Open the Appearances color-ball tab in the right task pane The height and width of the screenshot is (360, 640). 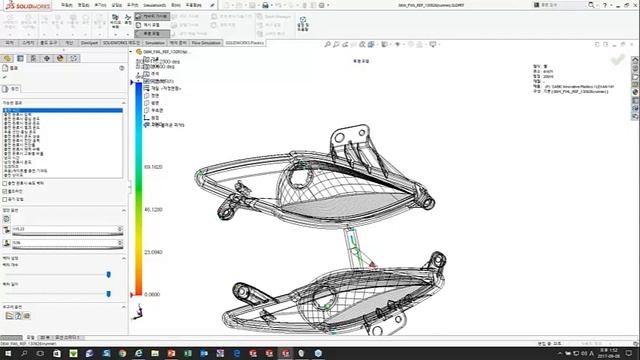click(635, 92)
